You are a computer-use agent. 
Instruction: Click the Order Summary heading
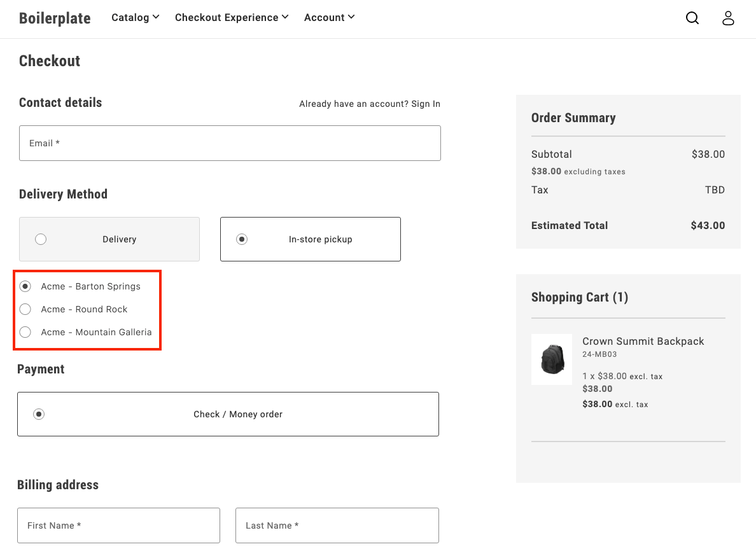[573, 118]
